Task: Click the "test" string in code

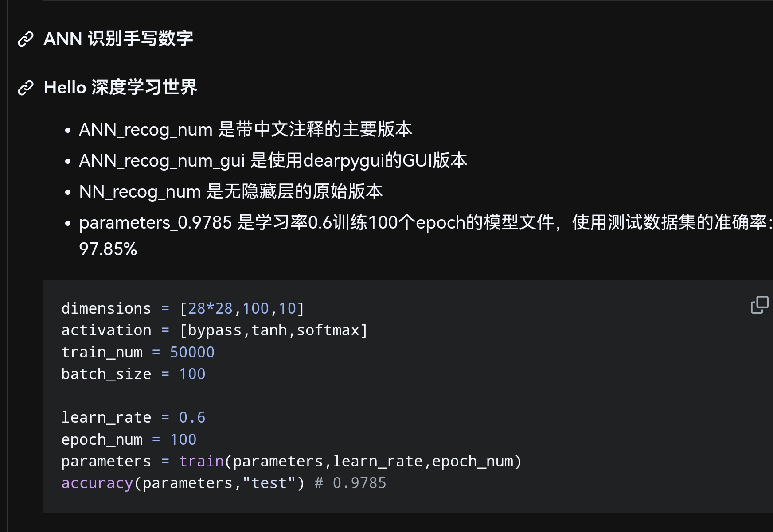Action: click(269, 483)
